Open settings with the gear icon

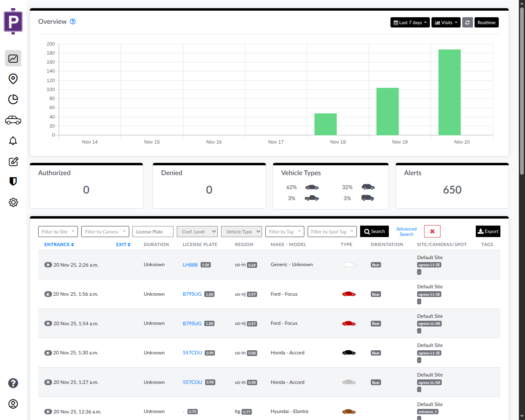(x=13, y=202)
